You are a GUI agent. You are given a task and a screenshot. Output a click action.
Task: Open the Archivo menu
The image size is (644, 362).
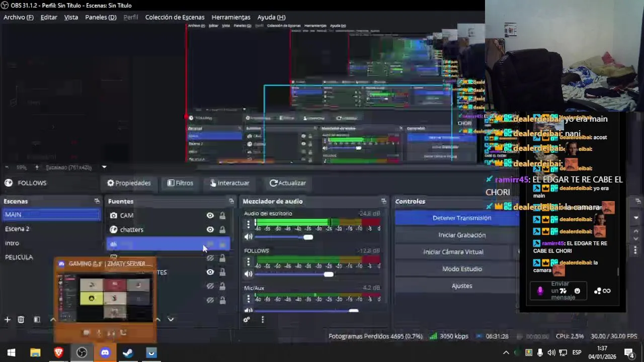19,17
